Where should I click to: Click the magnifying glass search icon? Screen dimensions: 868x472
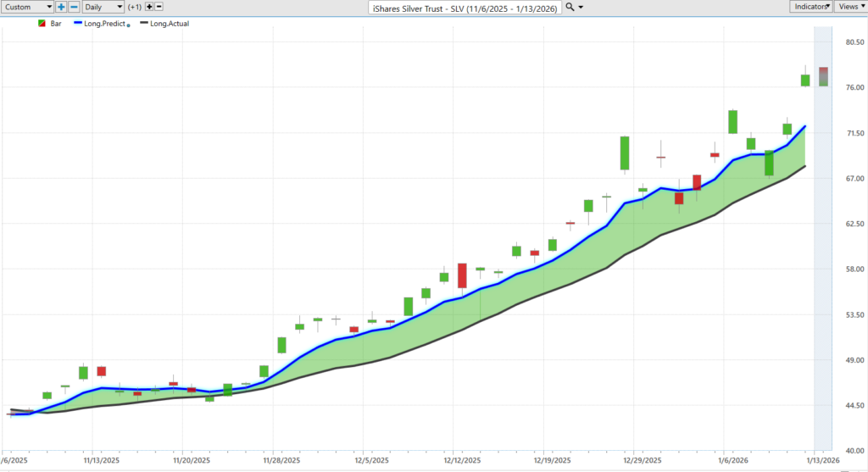(570, 7)
